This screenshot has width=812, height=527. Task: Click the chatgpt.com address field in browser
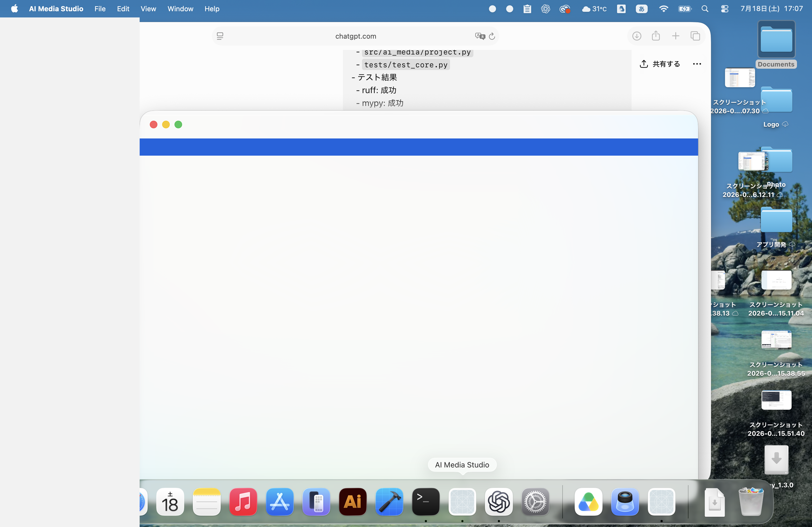pyautogui.click(x=355, y=36)
